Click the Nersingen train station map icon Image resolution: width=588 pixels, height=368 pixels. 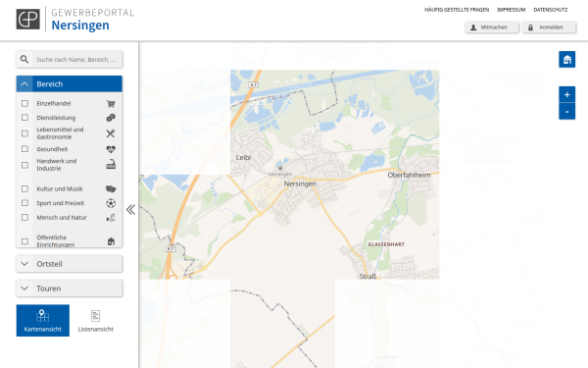pos(280,168)
